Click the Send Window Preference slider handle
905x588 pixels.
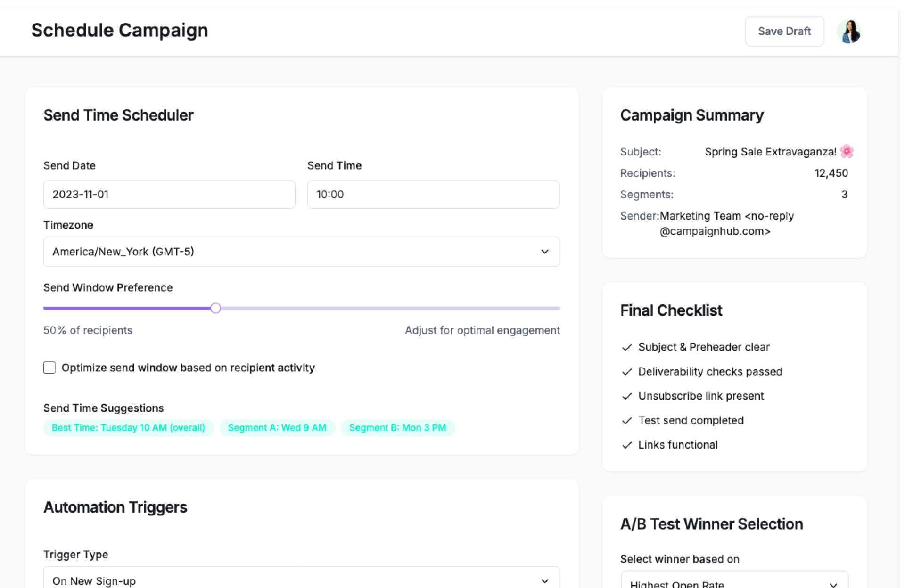pyautogui.click(x=215, y=308)
